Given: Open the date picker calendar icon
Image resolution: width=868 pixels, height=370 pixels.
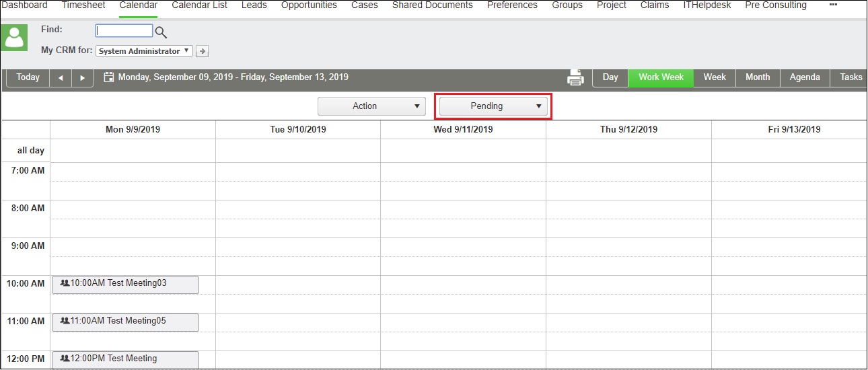Looking at the screenshot, I should coord(109,77).
